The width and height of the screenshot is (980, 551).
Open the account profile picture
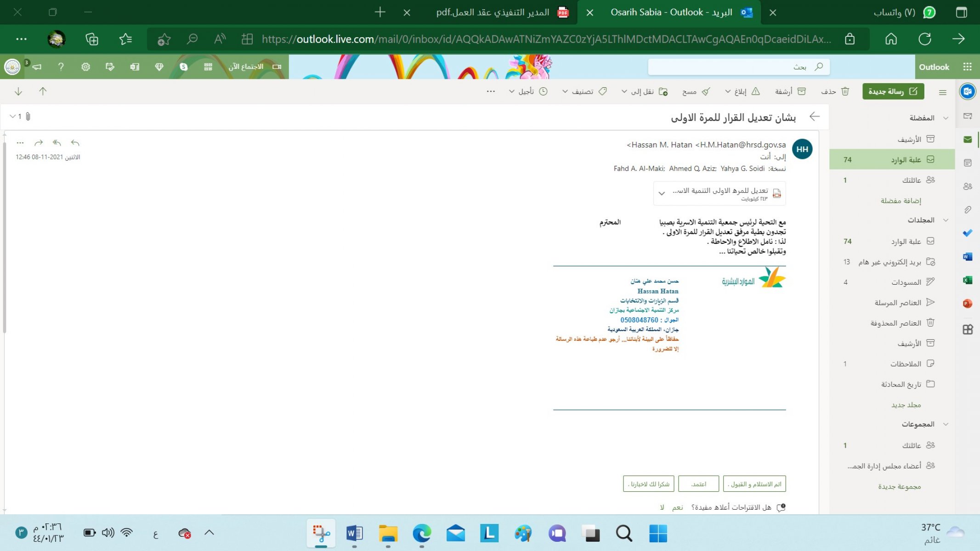pos(12,67)
